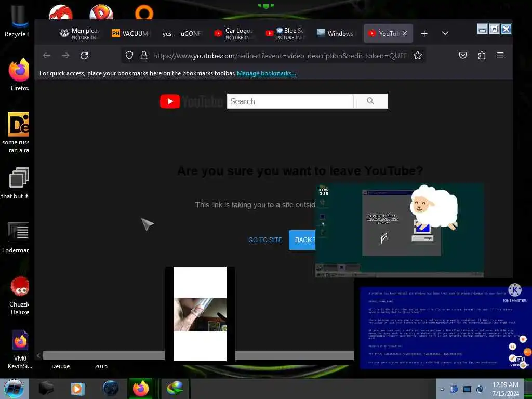The width and height of the screenshot is (532, 399).
Task: Switch to Blue Sc tab
Action: (284, 33)
